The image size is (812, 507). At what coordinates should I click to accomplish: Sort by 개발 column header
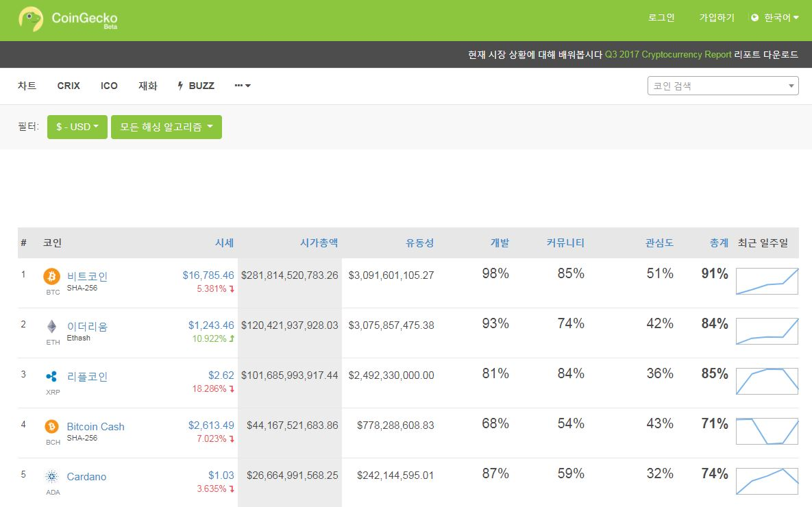(500, 243)
